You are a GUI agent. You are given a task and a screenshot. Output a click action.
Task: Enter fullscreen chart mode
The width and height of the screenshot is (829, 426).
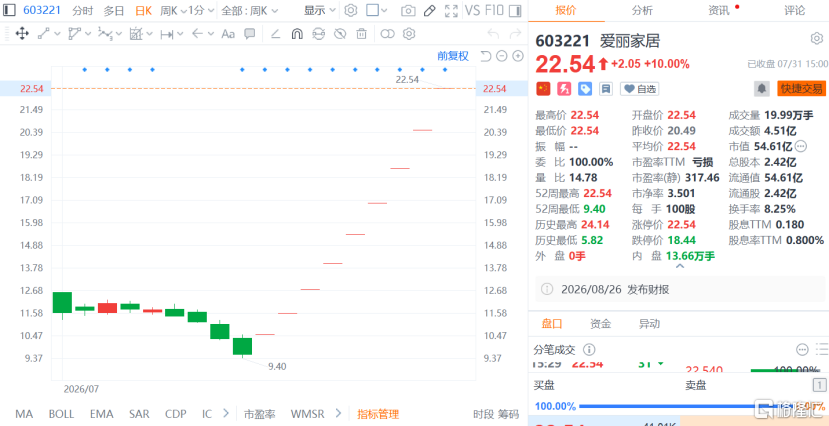point(451,10)
